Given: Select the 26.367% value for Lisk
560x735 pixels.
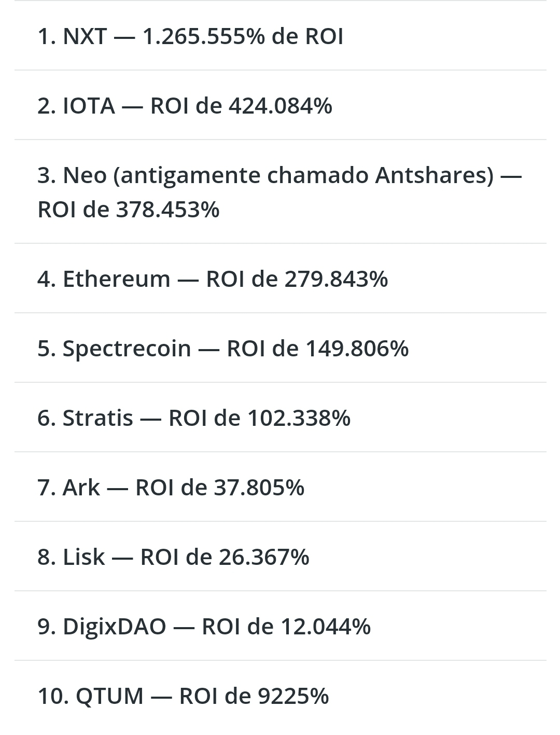Looking at the screenshot, I should pyautogui.click(x=264, y=557).
